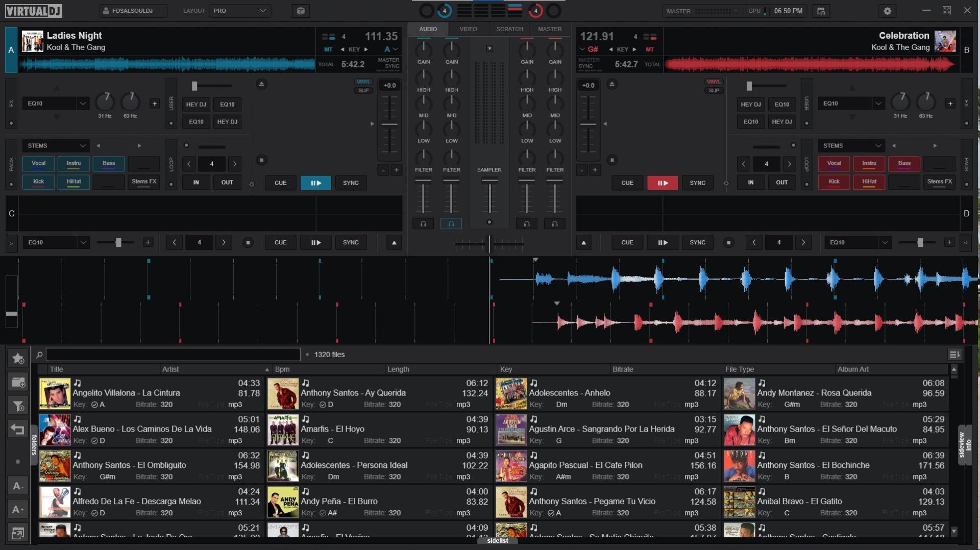Toggle headphone cue under the second left channel fader
Screen dimensions: 980x550
click(451, 223)
